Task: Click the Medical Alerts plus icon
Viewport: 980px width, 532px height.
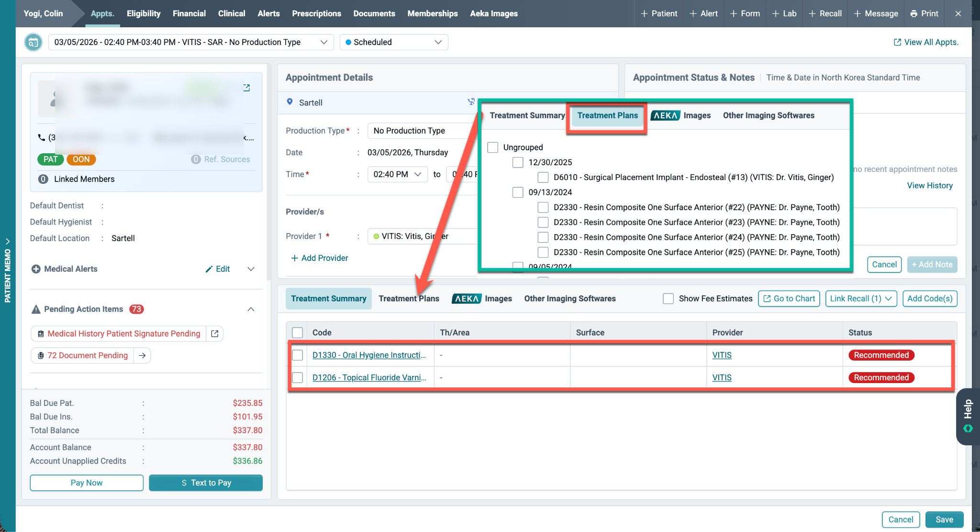Action: (x=36, y=269)
